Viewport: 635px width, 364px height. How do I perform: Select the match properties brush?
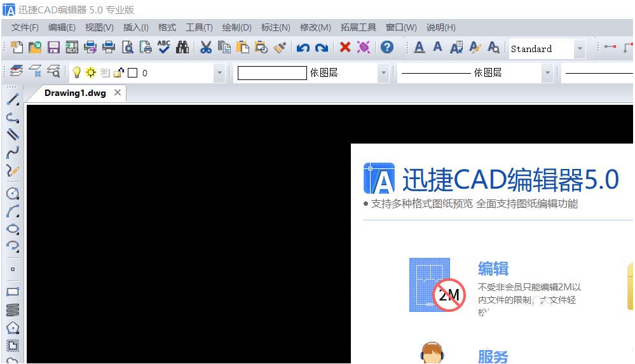tap(280, 48)
